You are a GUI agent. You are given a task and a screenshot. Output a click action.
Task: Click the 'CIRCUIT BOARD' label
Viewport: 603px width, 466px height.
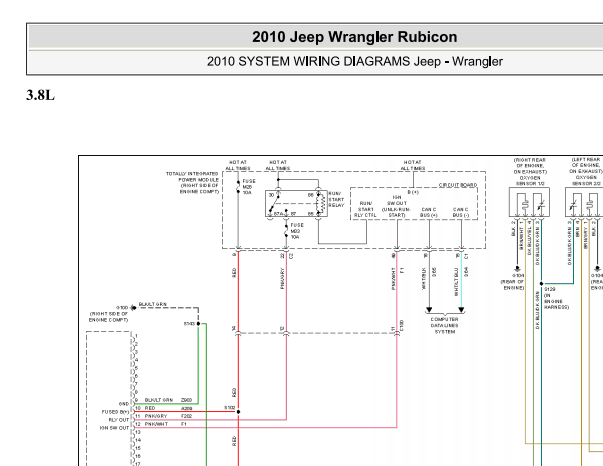coord(458,185)
